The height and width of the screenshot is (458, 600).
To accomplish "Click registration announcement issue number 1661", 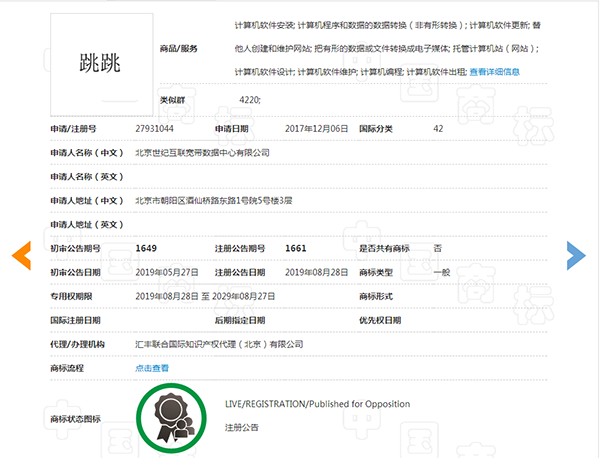I will pos(296,248).
